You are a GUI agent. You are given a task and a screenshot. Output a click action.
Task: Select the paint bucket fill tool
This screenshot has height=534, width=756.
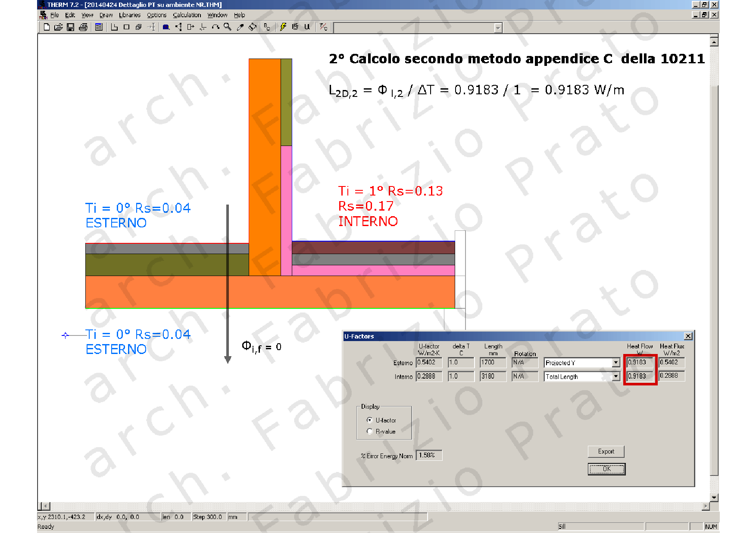pyautogui.click(x=253, y=27)
